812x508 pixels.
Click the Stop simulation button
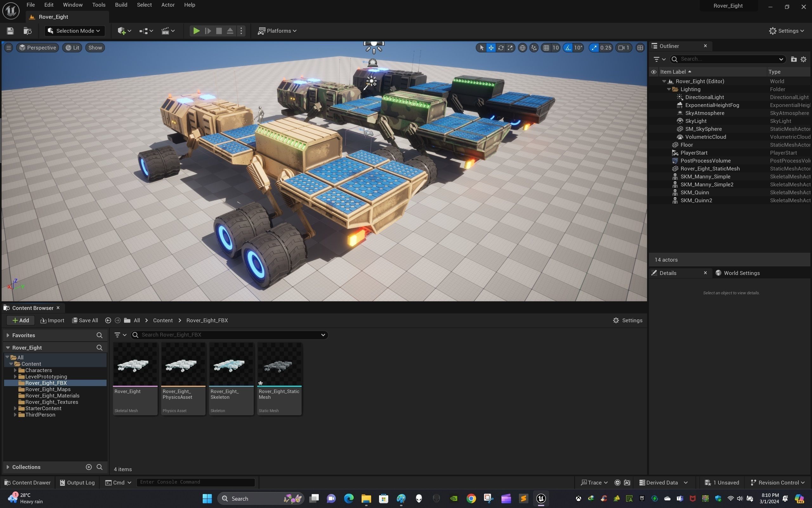pyautogui.click(x=219, y=31)
